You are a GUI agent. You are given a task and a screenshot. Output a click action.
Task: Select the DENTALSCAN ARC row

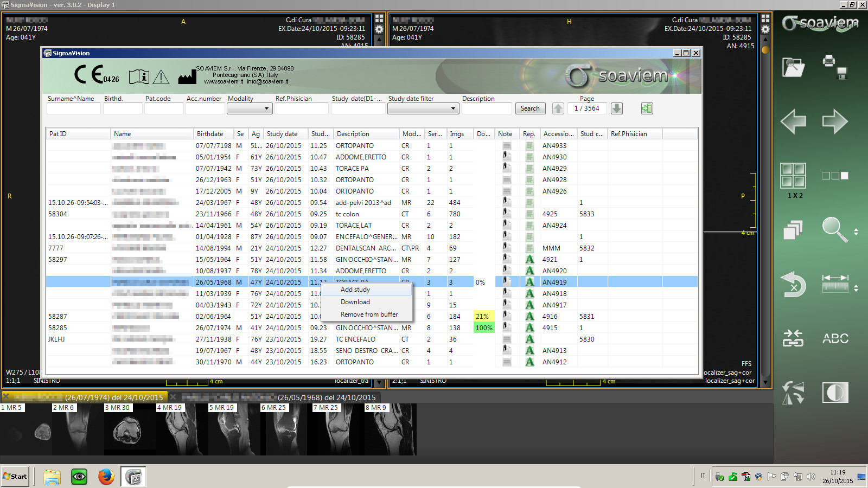(x=372, y=248)
